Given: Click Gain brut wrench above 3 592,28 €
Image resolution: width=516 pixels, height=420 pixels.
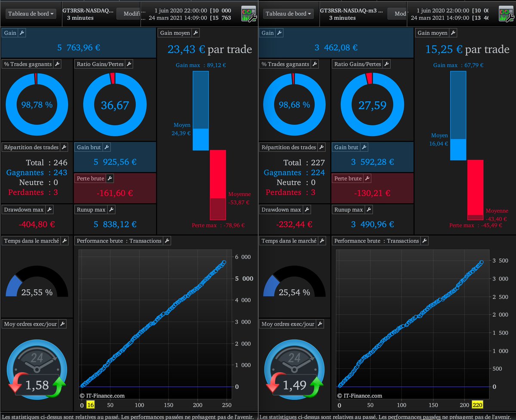Looking at the screenshot, I should (x=364, y=147).
